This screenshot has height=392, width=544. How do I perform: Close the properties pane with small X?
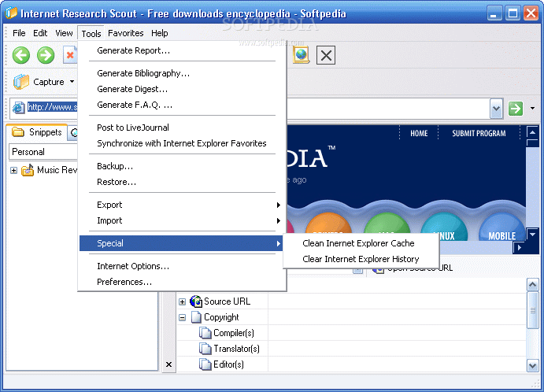pos(169,364)
